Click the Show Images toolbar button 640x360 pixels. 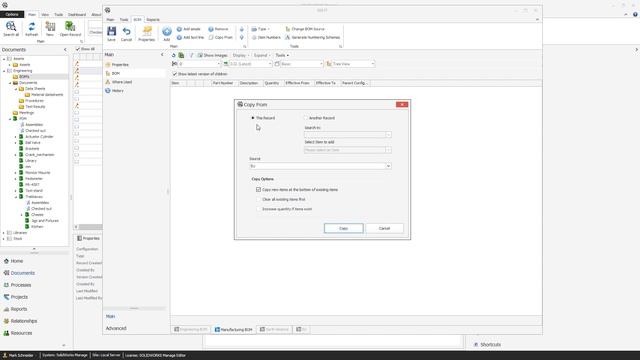click(x=212, y=55)
